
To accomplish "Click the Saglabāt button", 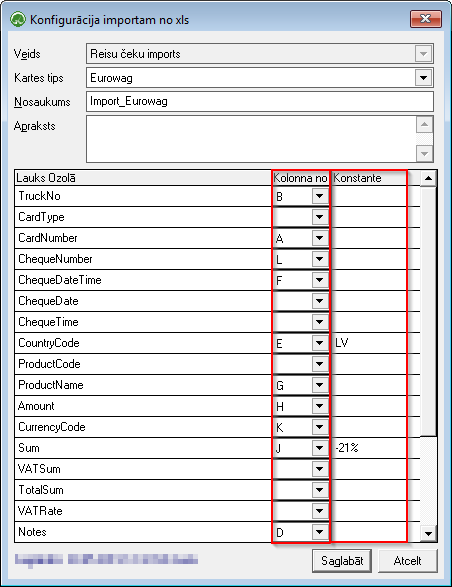I will pos(342,560).
